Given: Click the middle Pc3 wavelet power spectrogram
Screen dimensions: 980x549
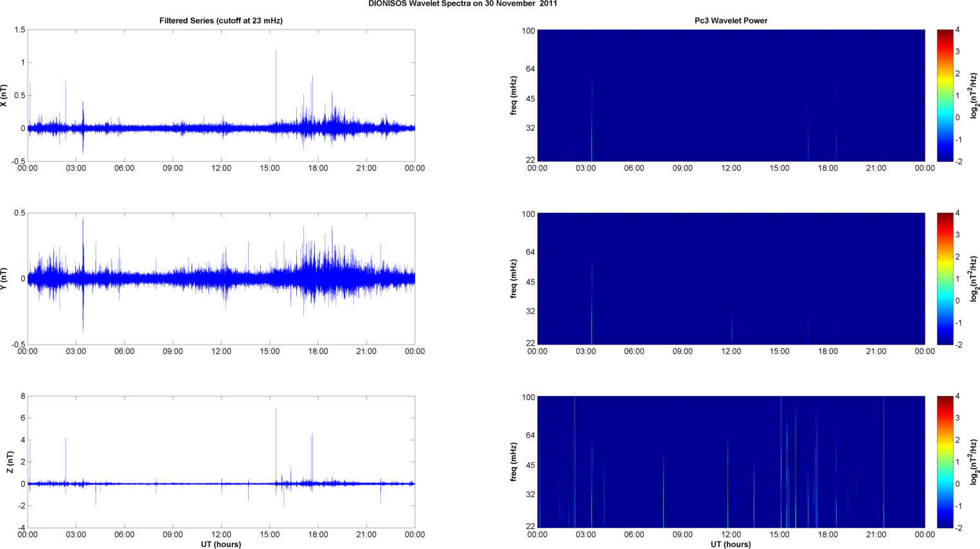Looking at the screenshot, I should [x=731, y=279].
